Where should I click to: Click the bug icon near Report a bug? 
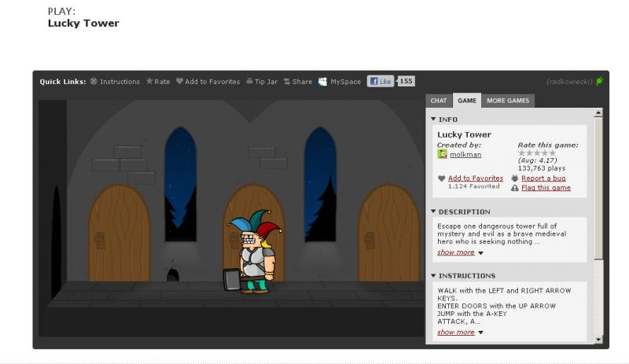[x=515, y=178]
